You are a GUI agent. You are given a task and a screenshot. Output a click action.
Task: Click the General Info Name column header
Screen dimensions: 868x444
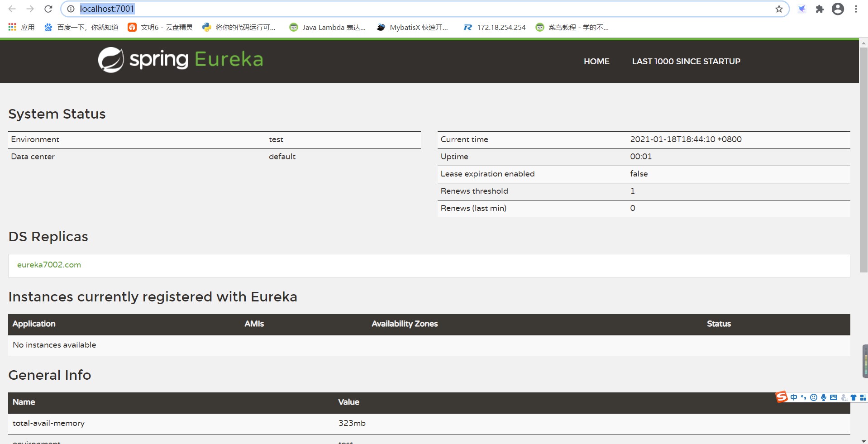(x=24, y=402)
